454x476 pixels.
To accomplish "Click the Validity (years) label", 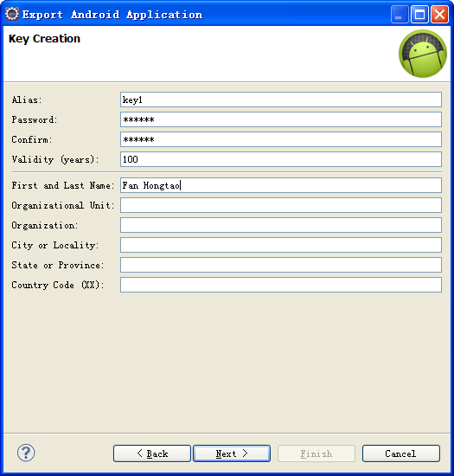I will (55, 160).
